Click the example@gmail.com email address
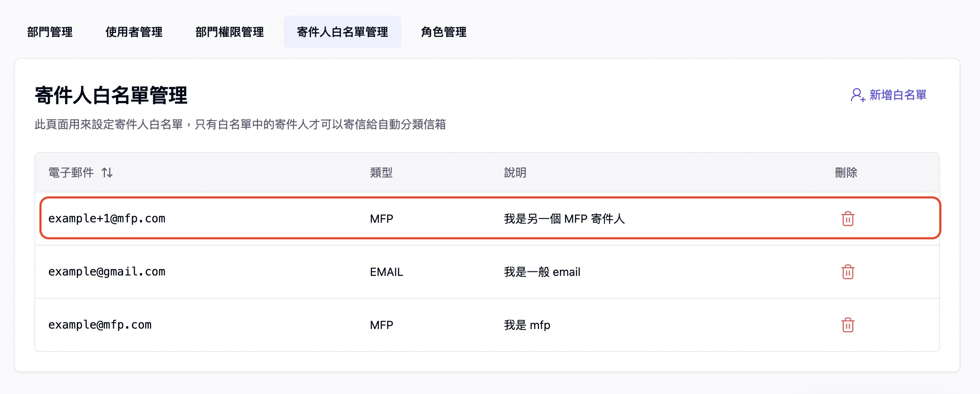 click(107, 272)
